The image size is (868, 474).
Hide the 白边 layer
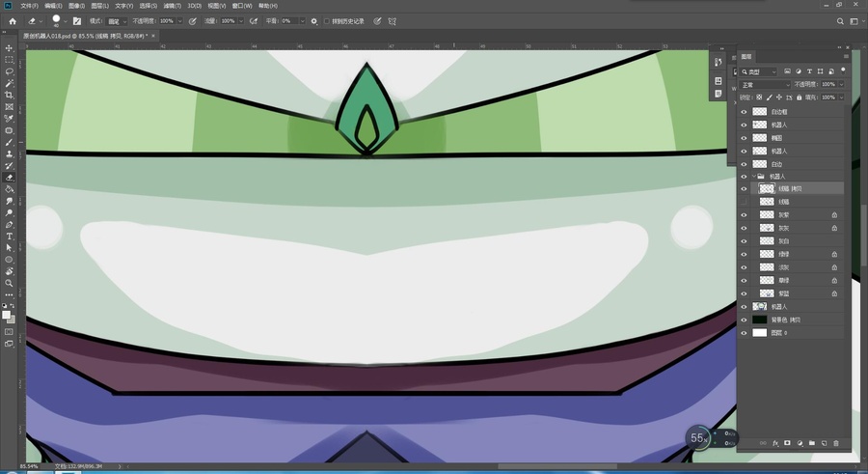click(744, 164)
